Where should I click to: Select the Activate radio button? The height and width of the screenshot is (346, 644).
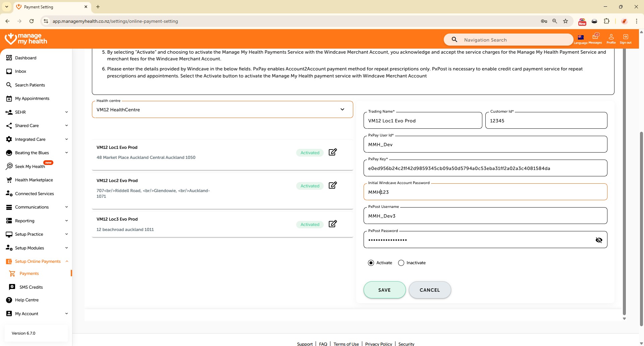pos(371,263)
